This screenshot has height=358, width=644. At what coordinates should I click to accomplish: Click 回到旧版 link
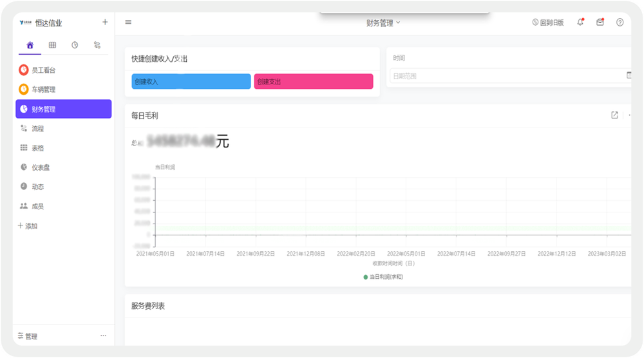(548, 23)
